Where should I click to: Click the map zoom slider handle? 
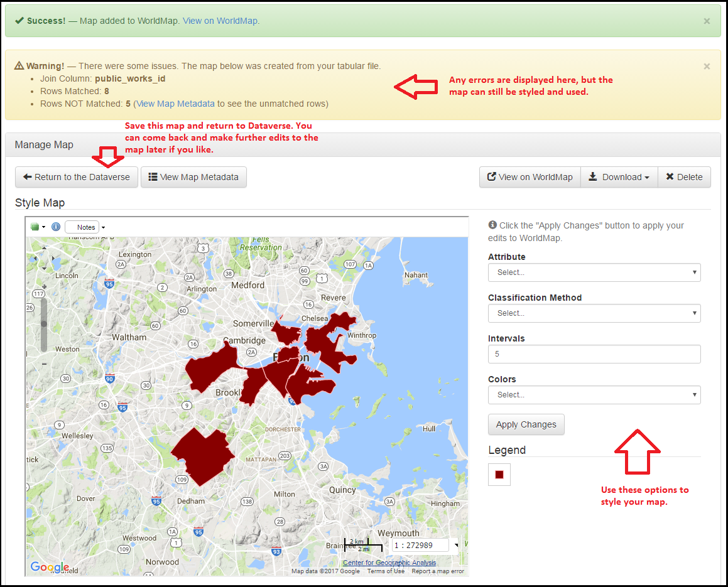(44, 324)
